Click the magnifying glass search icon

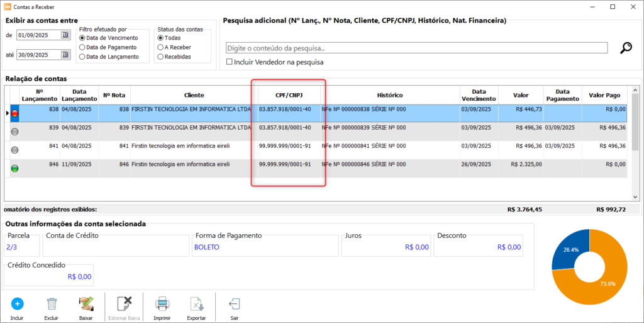coord(626,48)
